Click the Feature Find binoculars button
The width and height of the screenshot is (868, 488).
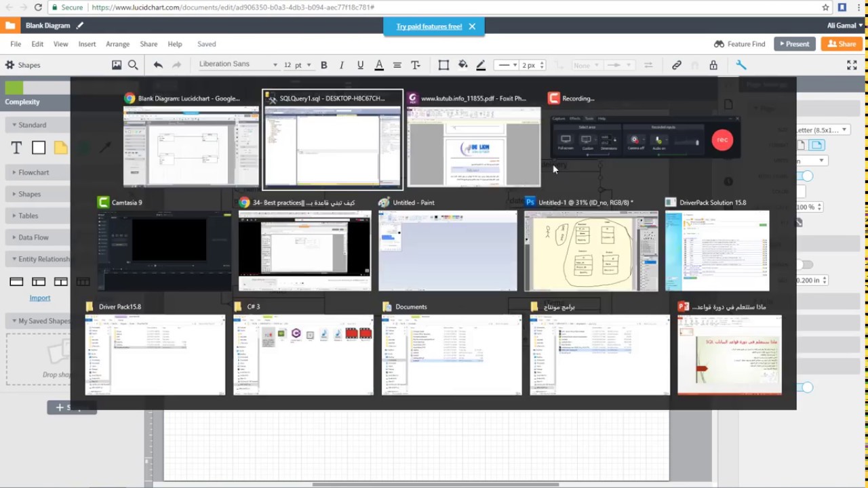pos(739,44)
